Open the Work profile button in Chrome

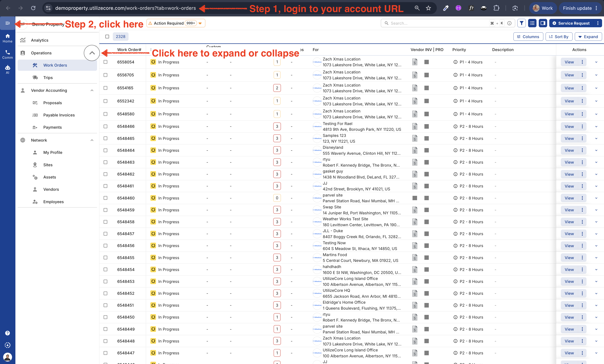tap(543, 8)
